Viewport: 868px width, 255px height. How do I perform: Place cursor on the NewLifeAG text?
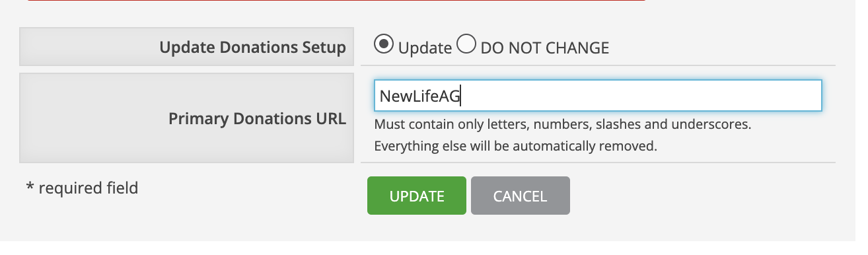point(419,96)
